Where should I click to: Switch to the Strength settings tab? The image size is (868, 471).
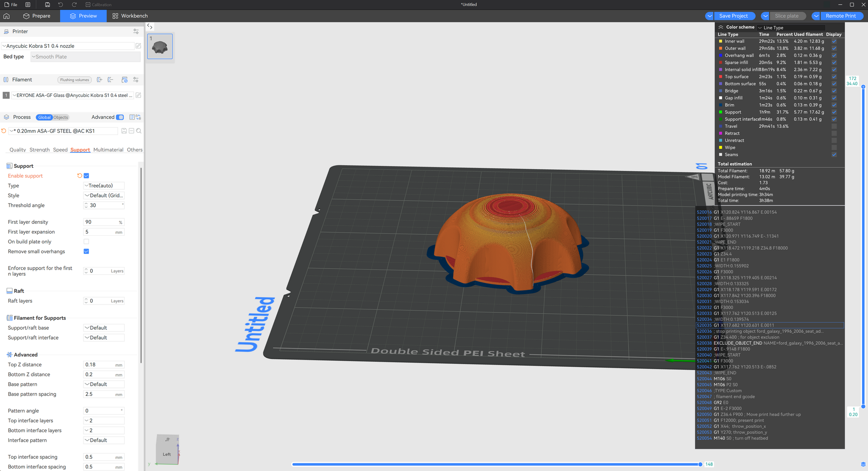tap(39, 150)
